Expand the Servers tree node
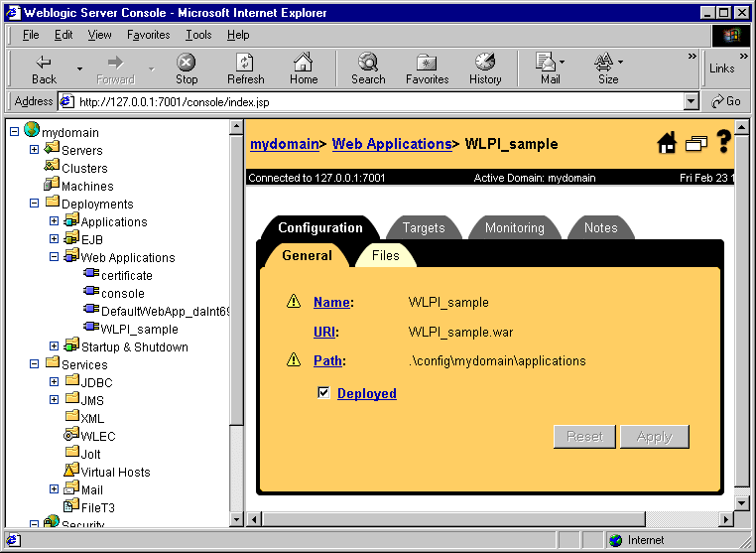 pyautogui.click(x=35, y=150)
